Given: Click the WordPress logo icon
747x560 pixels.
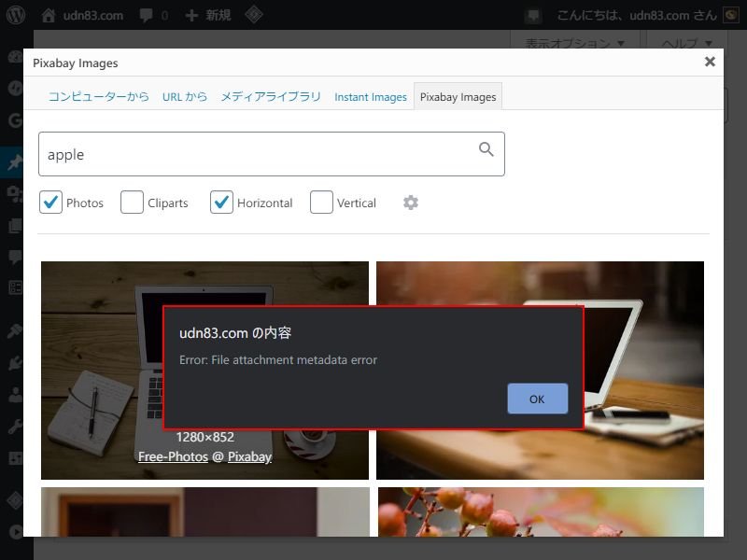Looking at the screenshot, I should point(16,15).
